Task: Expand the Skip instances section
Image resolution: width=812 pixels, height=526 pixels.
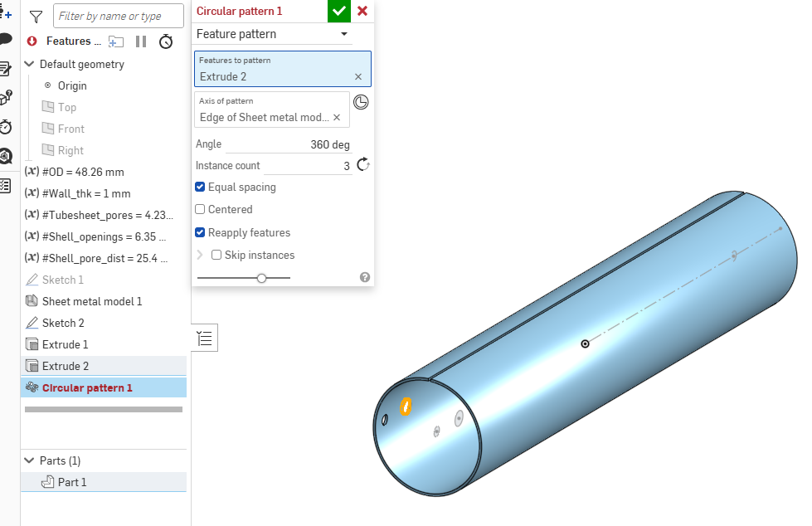Action: pos(200,255)
